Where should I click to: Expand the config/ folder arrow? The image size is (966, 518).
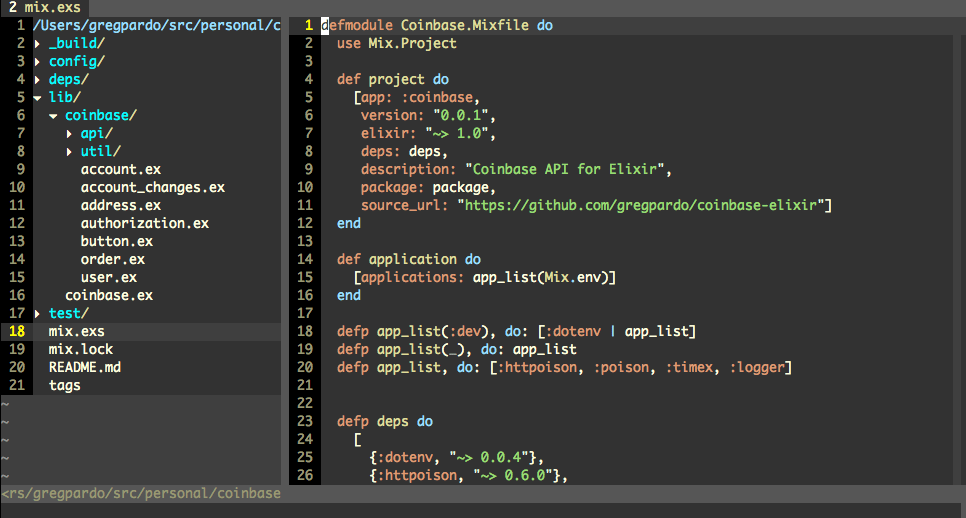tap(38, 62)
